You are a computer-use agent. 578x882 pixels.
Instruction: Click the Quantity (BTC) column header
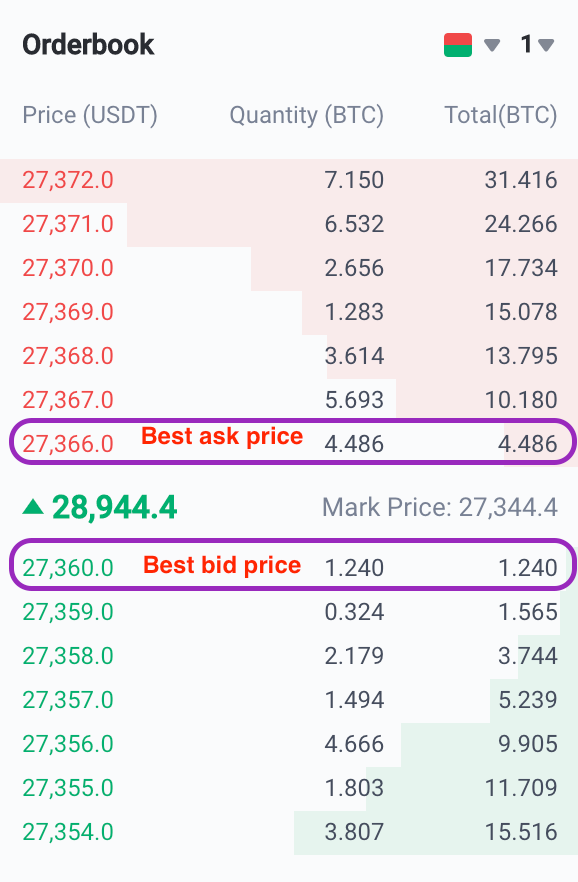[x=306, y=115]
